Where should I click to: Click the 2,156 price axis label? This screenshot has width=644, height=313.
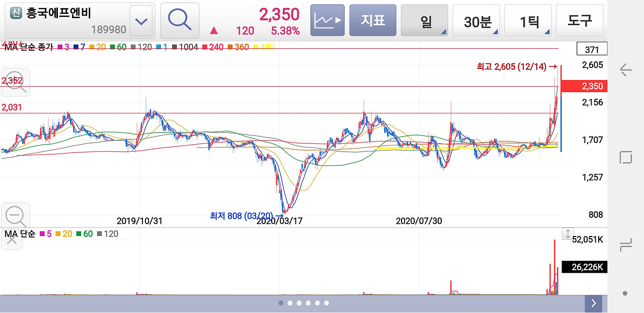coord(592,102)
